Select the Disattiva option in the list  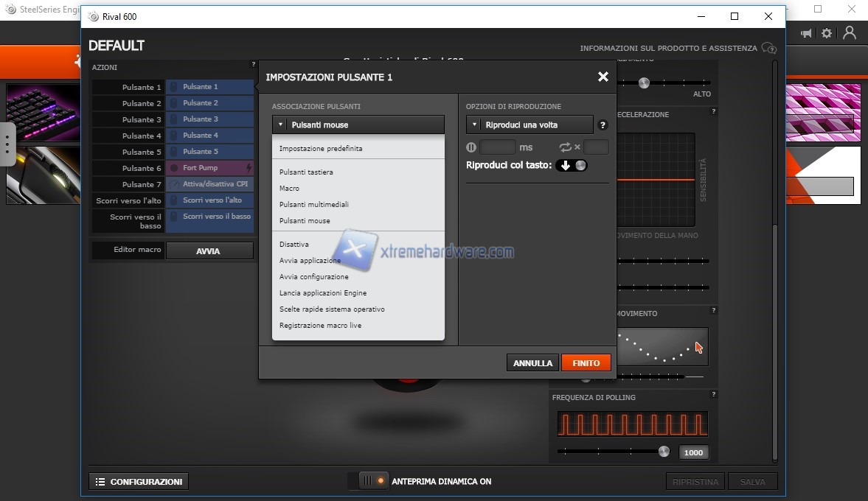[294, 245]
